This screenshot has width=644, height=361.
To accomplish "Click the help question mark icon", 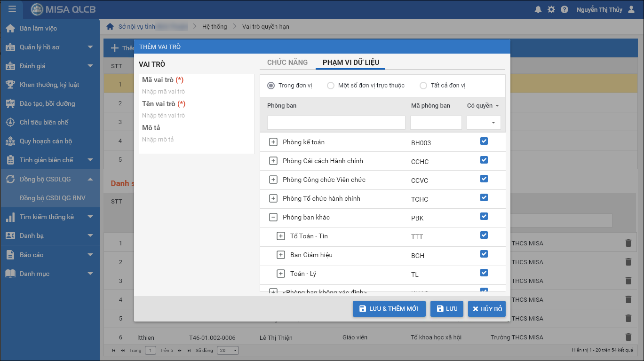I will pos(564,9).
